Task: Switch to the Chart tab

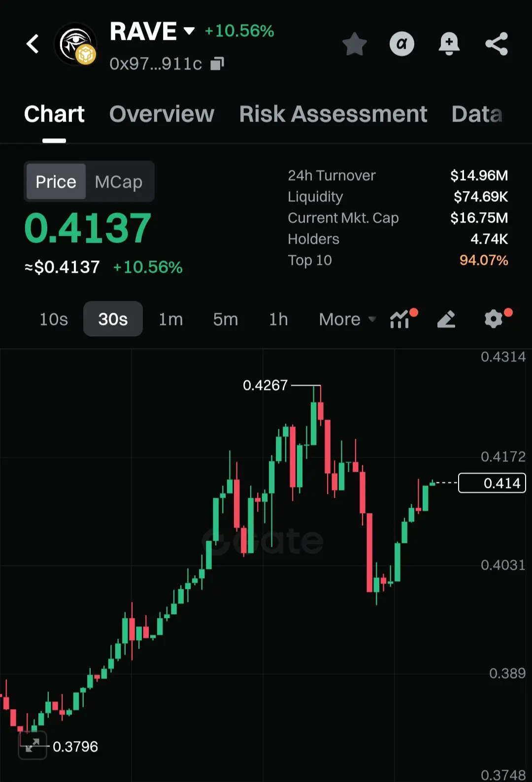Action: pos(54,114)
